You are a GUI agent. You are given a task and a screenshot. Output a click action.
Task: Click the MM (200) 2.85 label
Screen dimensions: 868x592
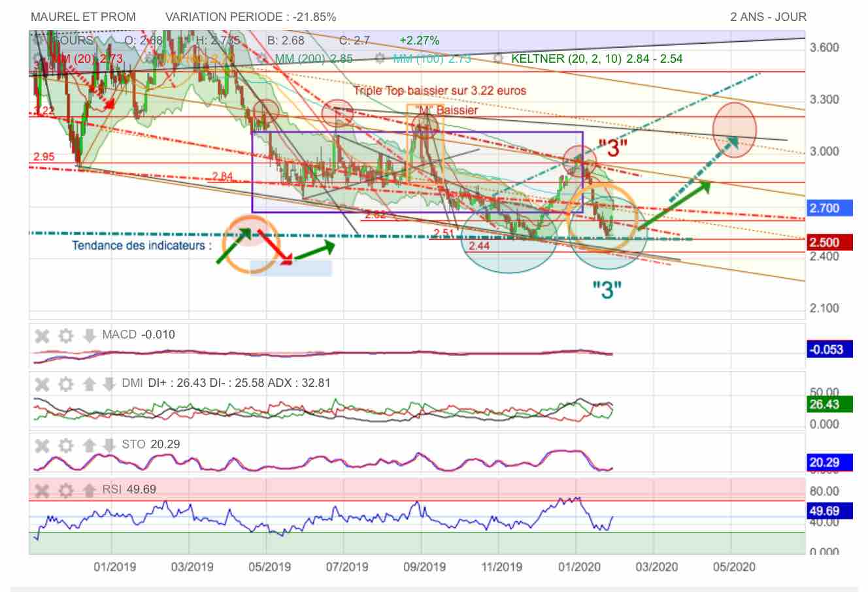click(x=314, y=59)
